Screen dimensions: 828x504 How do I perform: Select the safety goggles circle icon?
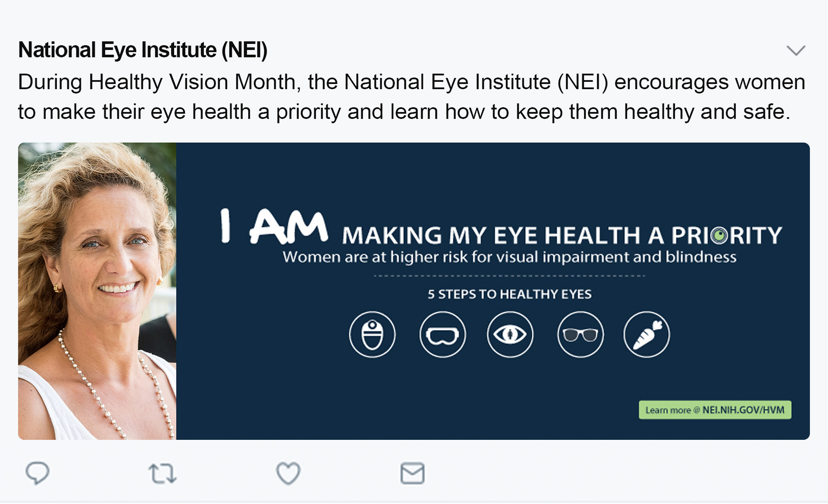442,335
